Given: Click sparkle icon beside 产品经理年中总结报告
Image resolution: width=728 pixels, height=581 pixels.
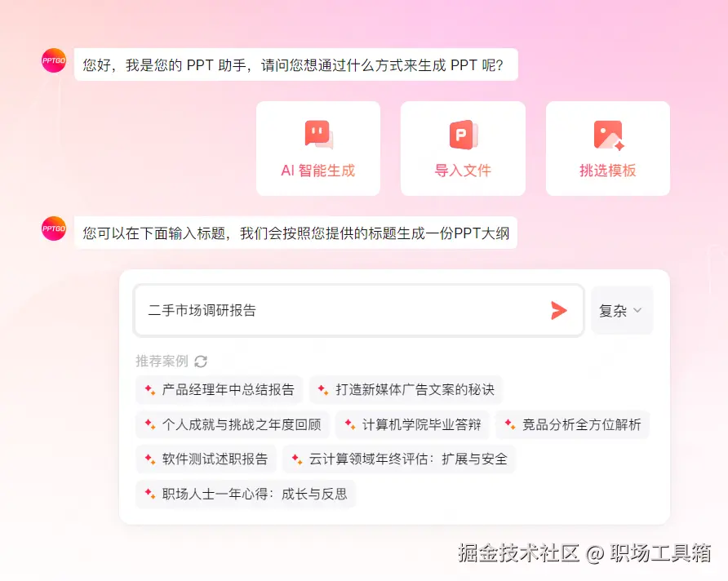Looking at the screenshot, I should [150, 390].
